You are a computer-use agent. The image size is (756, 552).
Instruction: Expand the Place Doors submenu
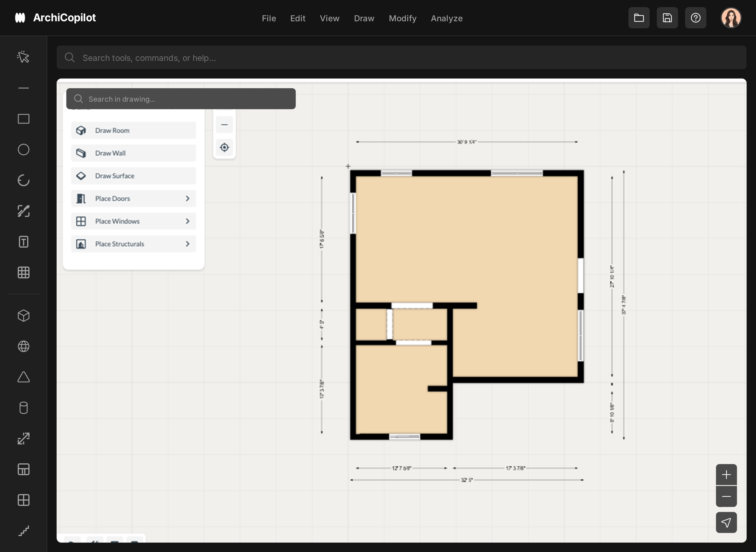click(133, 199)
